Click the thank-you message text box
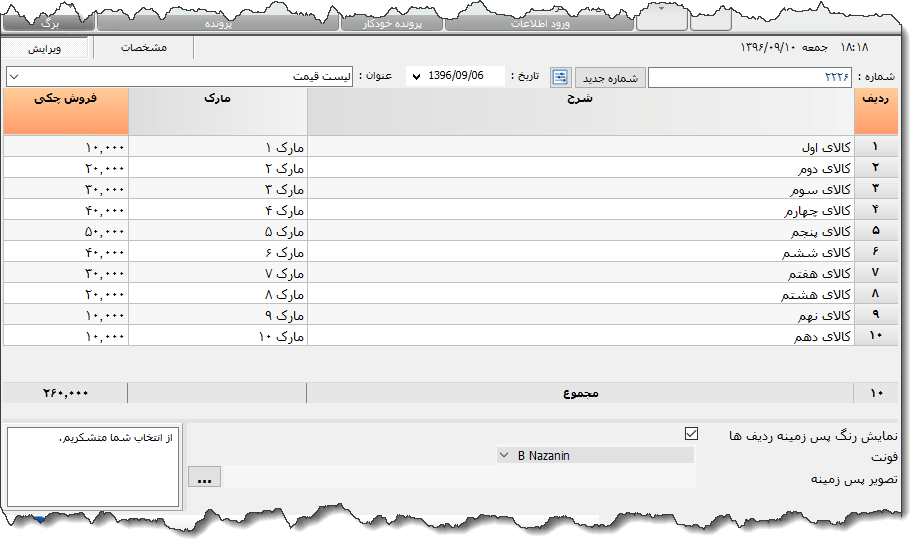 (x=93, y=467)
